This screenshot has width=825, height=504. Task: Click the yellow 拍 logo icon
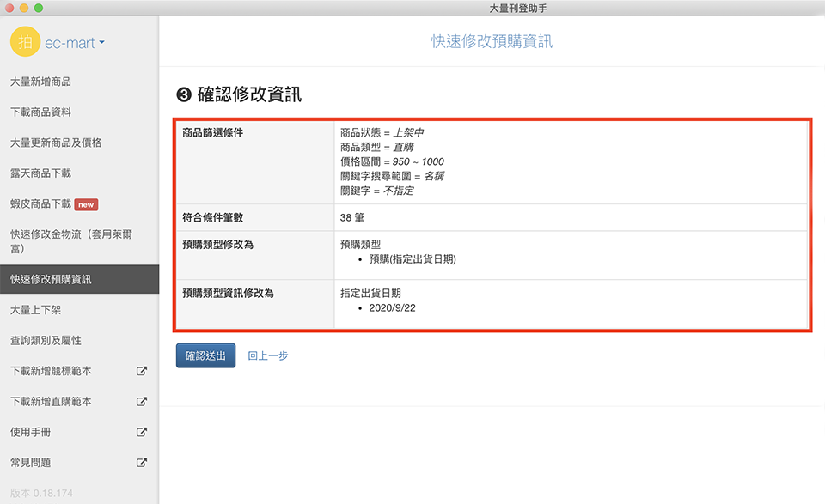25,43
